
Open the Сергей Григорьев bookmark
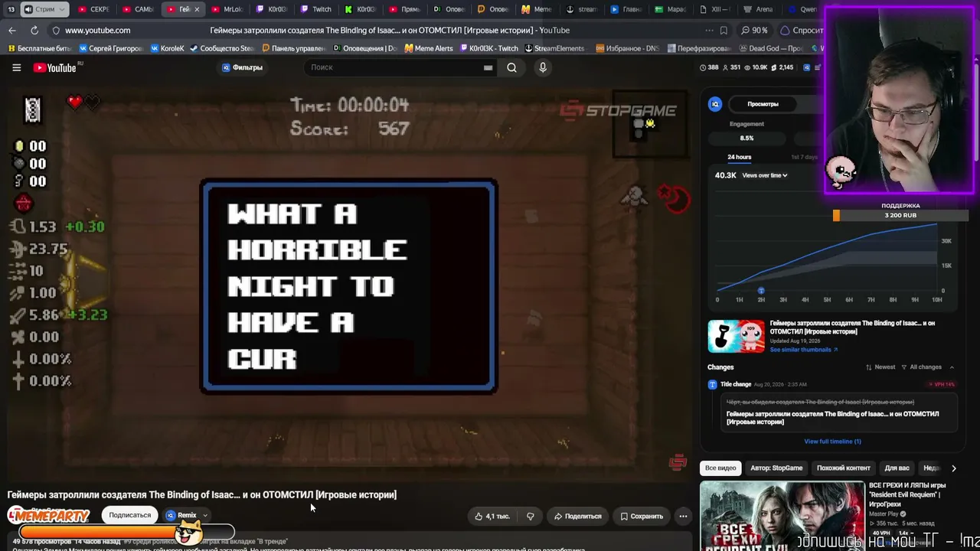[x=110, y=48]
